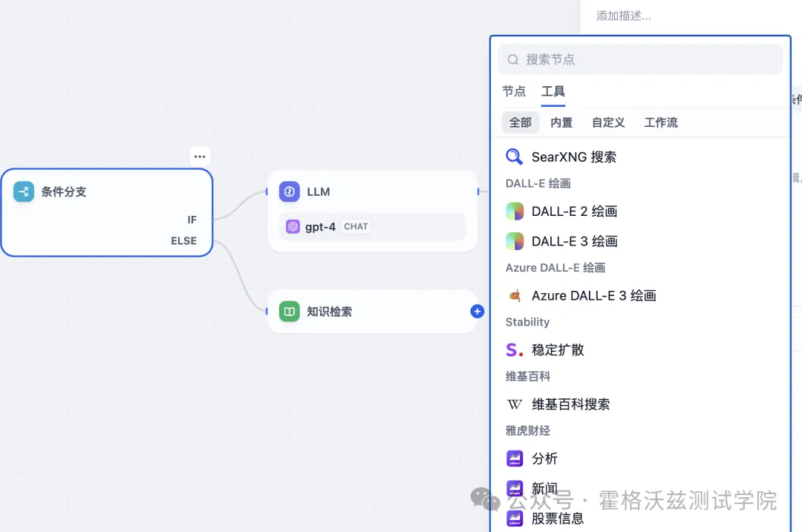The height and width of the screenshot is (532, 802).
Task: Click the 新闻 news tool icon
Action: point(515,488)
